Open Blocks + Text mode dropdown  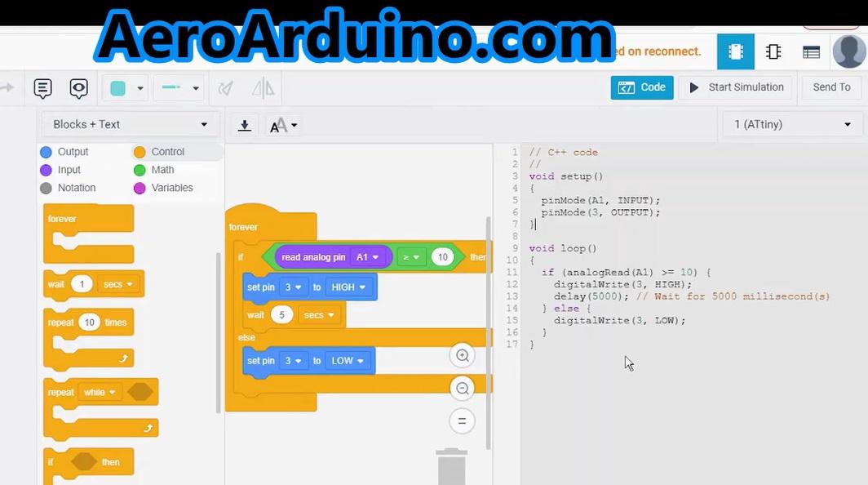pos(130,125)
